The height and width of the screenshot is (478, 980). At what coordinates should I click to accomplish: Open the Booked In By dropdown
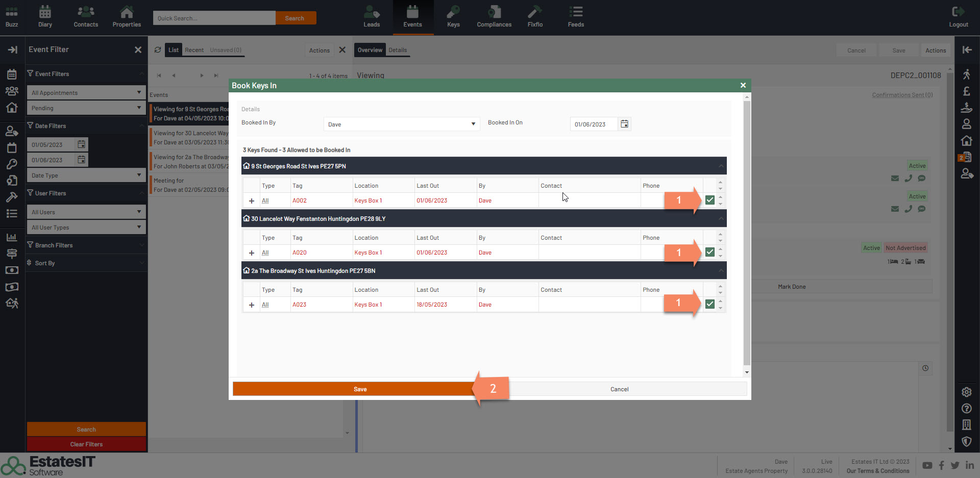(x=401, y=124)
